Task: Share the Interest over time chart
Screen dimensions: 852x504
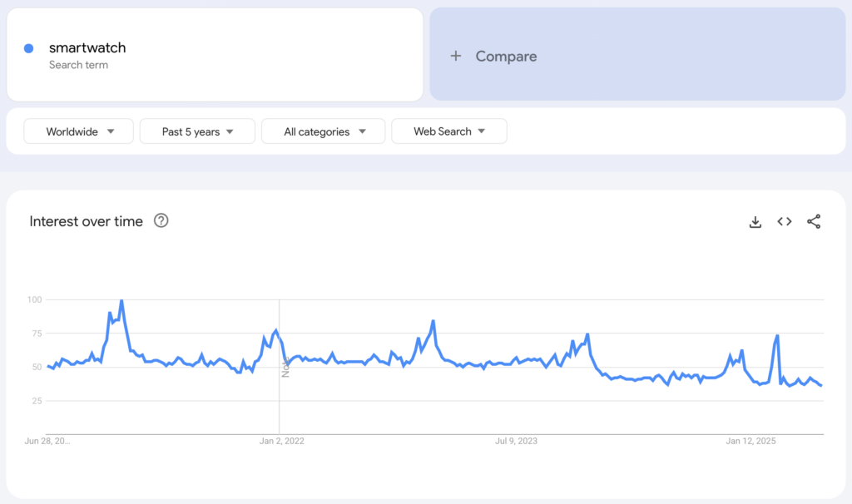Action: 814,221
